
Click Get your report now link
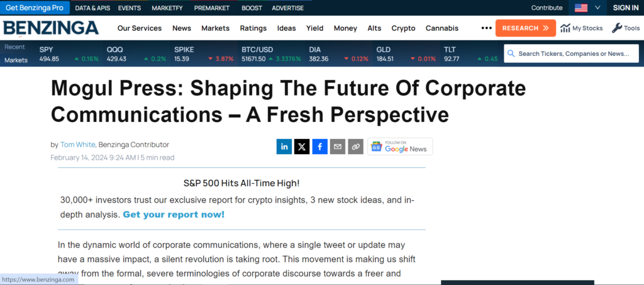[x=174, y=215]
